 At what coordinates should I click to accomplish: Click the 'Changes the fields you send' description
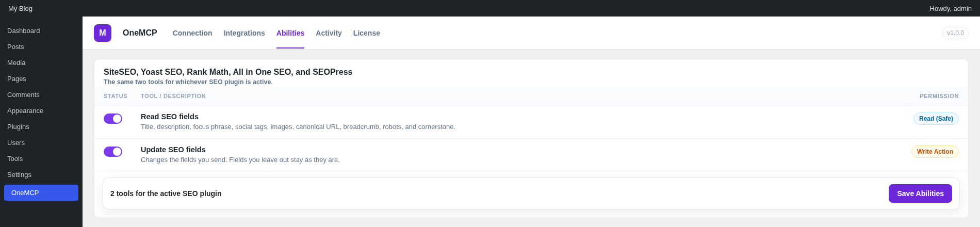point(240,160)
